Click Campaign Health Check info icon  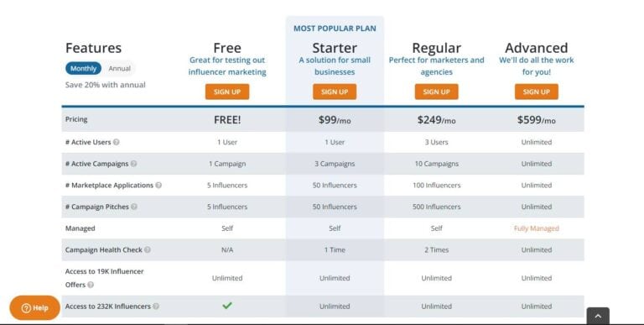pos(148,249)
